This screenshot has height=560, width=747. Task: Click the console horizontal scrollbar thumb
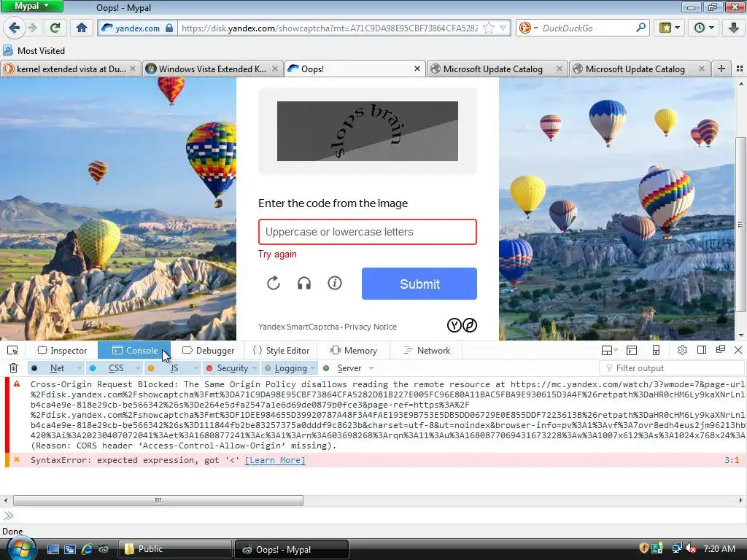(158, 500)
